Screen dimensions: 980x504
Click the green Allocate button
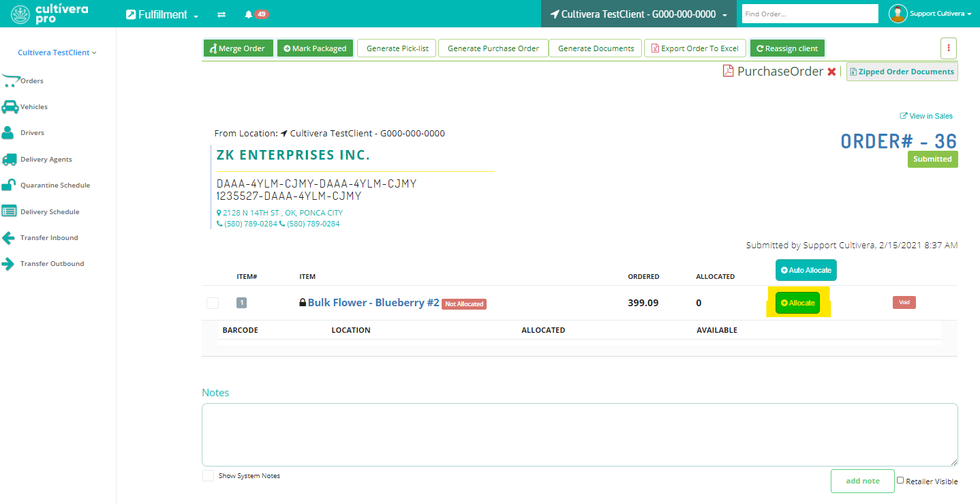point(797,303)
